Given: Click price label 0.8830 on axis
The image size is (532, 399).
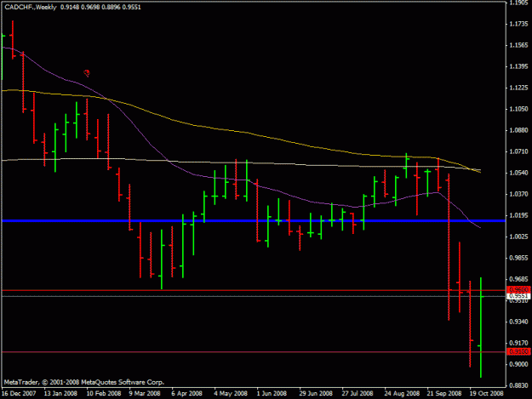Looking at the screenshot, I should click(518, 385).
